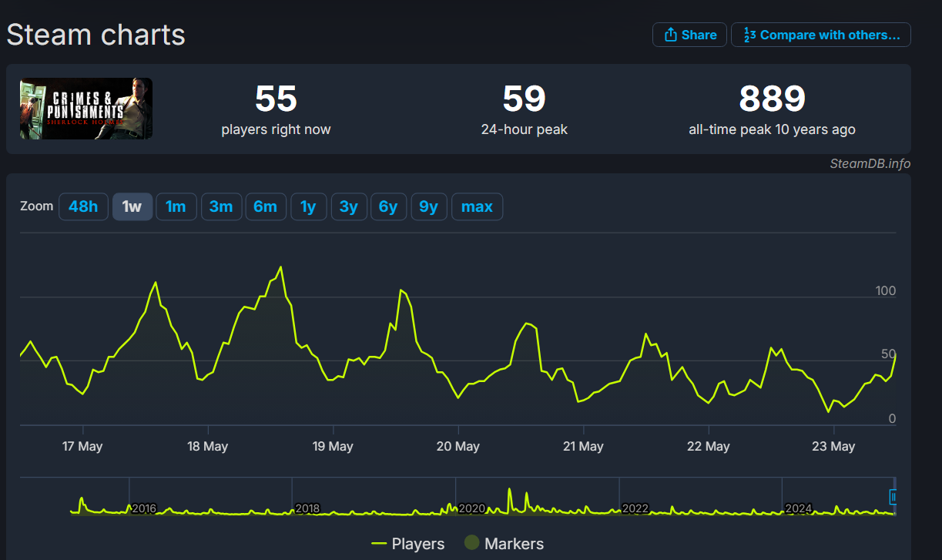The image size is (942, 560).
Task: Click the 2020 area in navigator timeline
Action: (x=472, y=509)
